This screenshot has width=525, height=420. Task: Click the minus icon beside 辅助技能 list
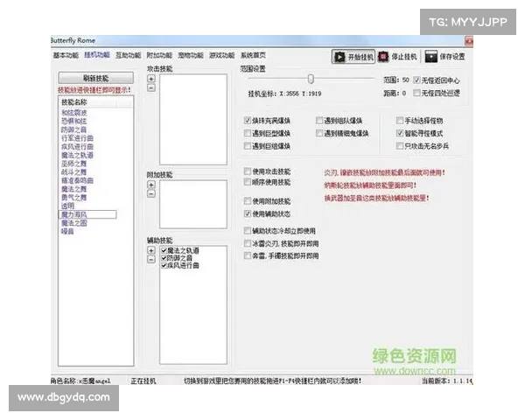click(x=151, y=259)
